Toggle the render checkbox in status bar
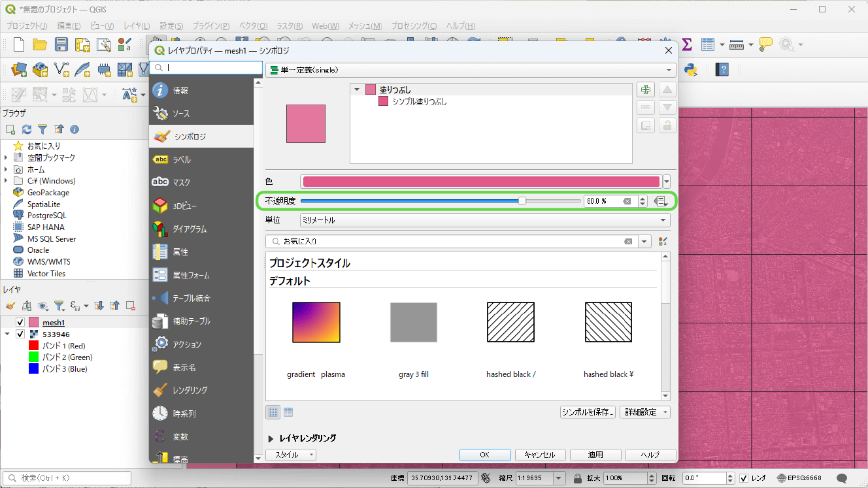 744,478
